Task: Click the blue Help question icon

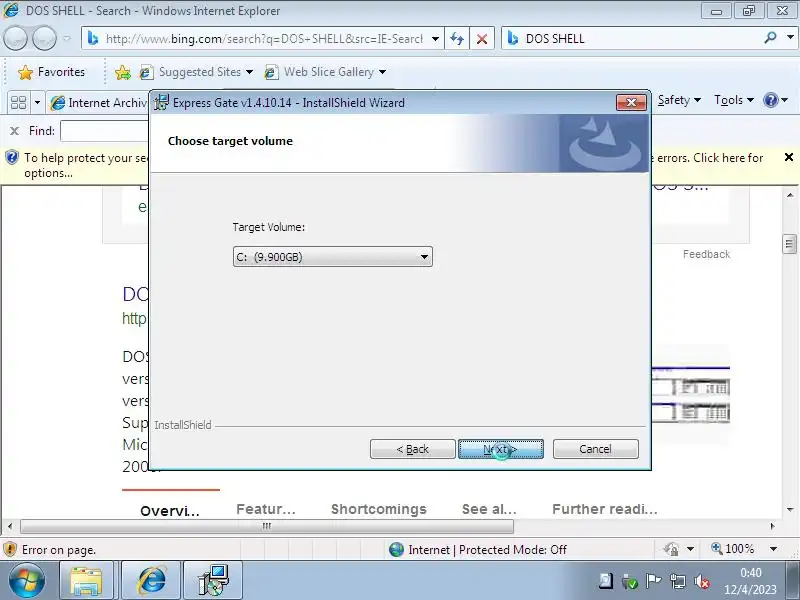Action: coord(771,100)
